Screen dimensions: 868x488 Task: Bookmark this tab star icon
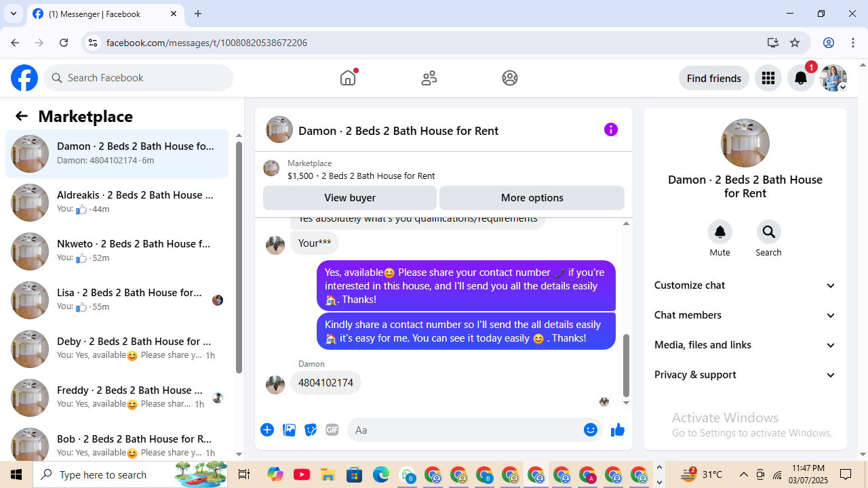click(x=795, y=43)
